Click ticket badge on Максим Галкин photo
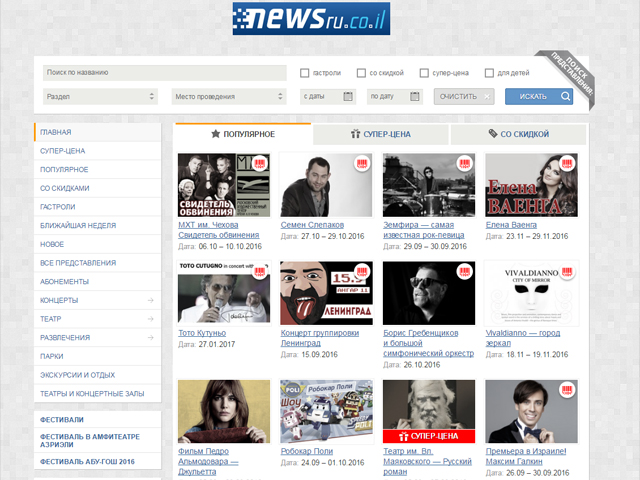The height and width of the screenshot is (480, 640). point(567,390)
